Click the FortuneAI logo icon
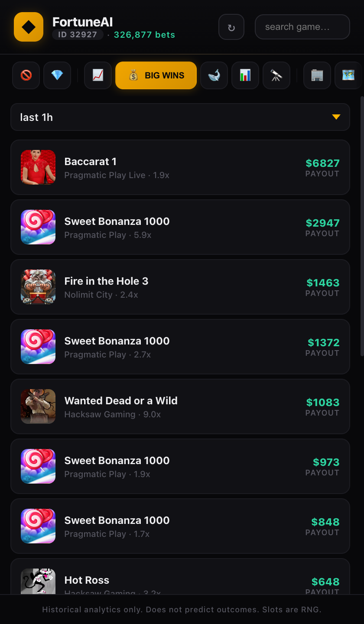 tap(29, 27)
